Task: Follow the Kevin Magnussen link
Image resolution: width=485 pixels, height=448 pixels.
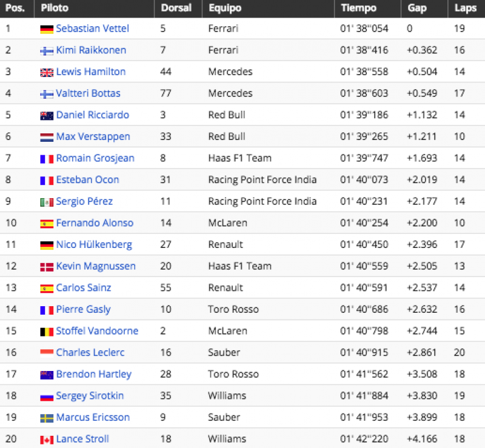Action: point(96,266)
